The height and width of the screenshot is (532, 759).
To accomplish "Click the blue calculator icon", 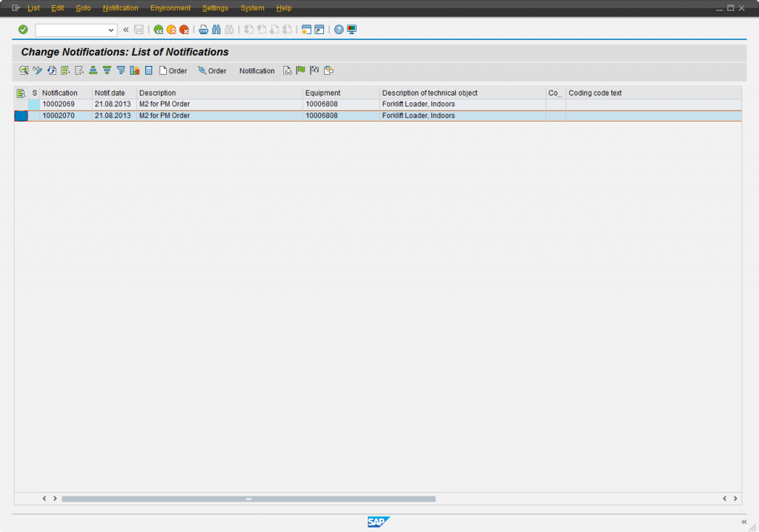I will tap(148, 70).
